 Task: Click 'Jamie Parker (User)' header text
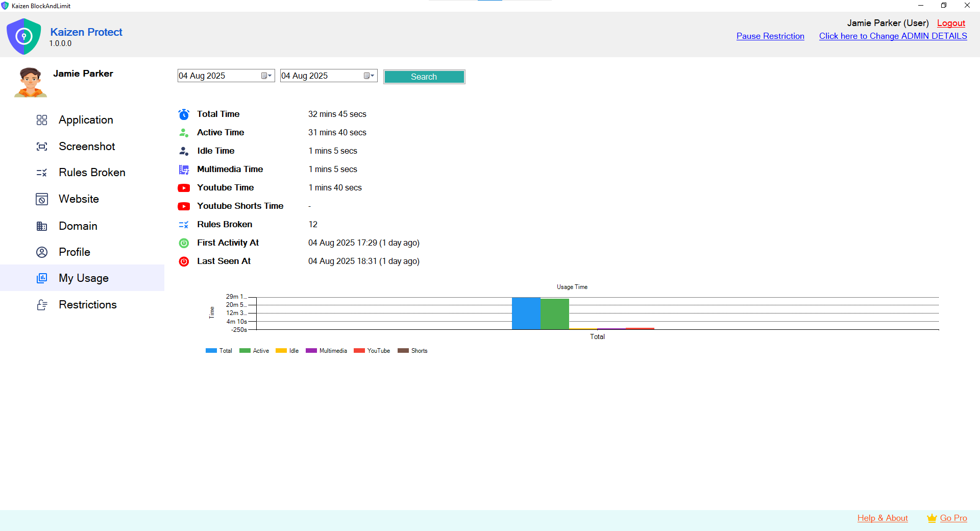(888, 23)
